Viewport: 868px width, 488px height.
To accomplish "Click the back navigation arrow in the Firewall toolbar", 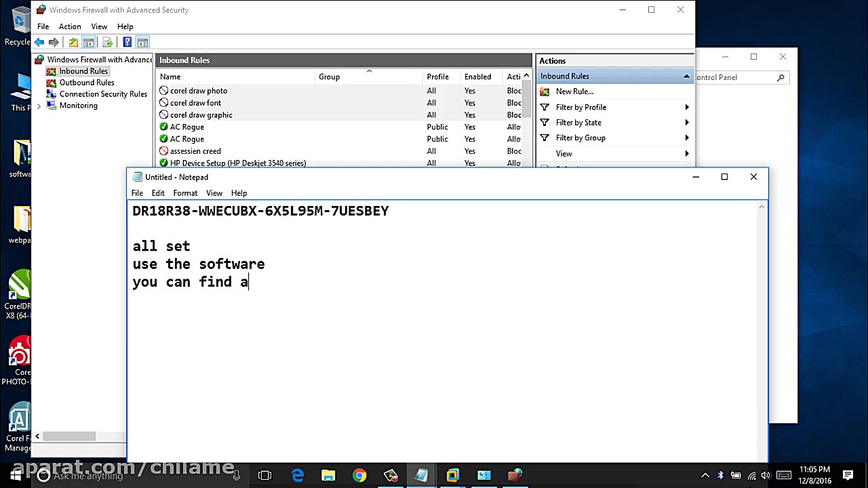I will click(x=39, y=42).
